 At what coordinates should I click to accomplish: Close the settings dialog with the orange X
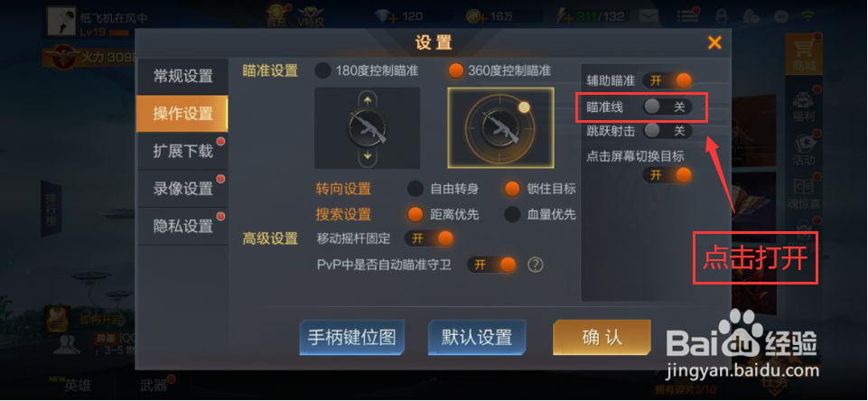(714, 42)
